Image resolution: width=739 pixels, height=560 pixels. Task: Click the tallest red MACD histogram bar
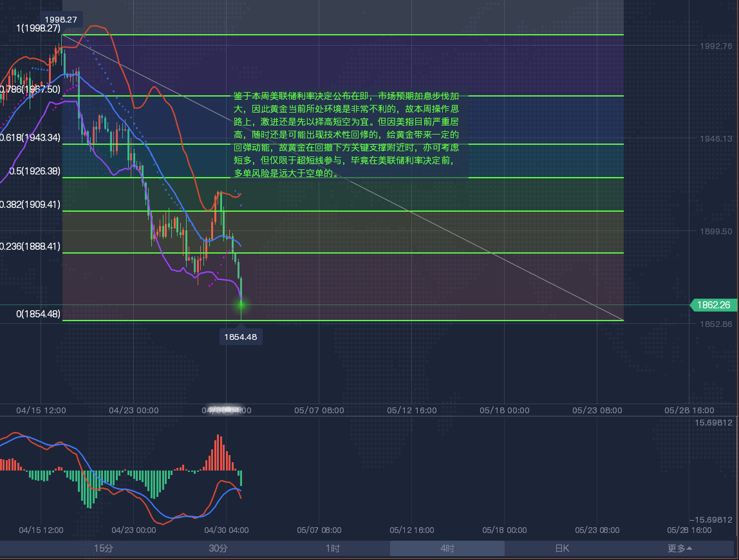(219, 453)
